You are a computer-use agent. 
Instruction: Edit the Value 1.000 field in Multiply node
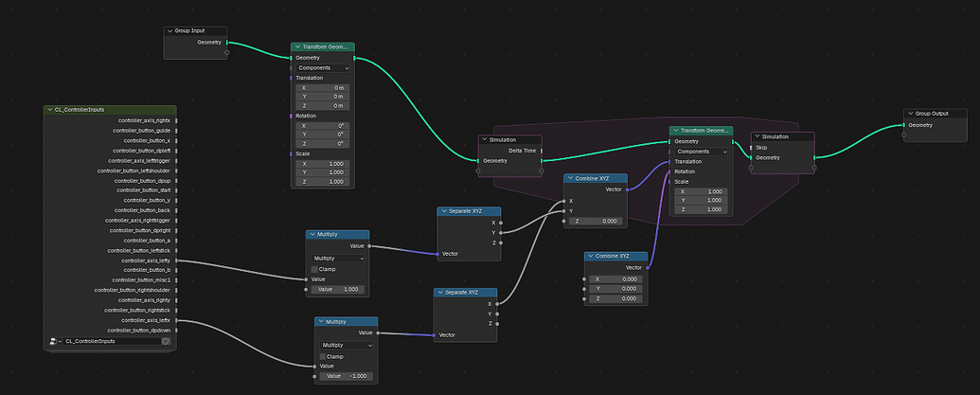pyautogui.click(x=337, y=289)
